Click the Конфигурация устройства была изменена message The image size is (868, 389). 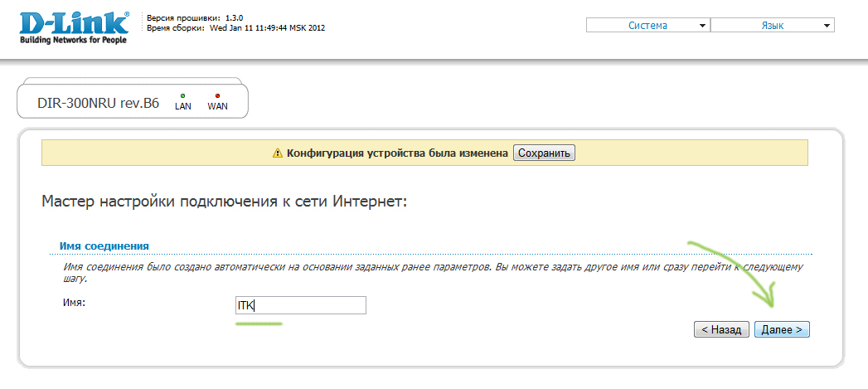tap(397, 153)
